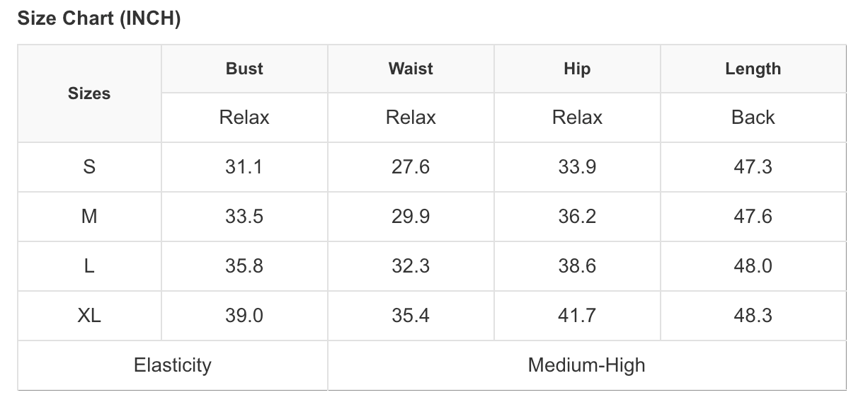Image resolution: width=868 pixels, height=412 pixels.
Task: Click the Size Chart (INCH) heading
Action: [99, 19]
